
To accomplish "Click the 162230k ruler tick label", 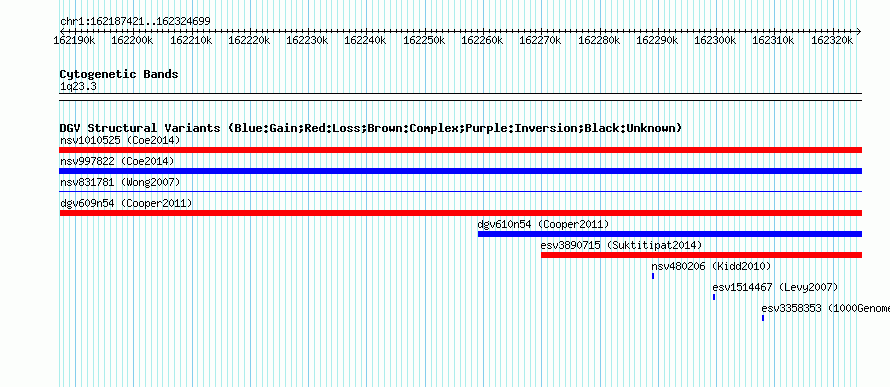I will tap(307, 40).
